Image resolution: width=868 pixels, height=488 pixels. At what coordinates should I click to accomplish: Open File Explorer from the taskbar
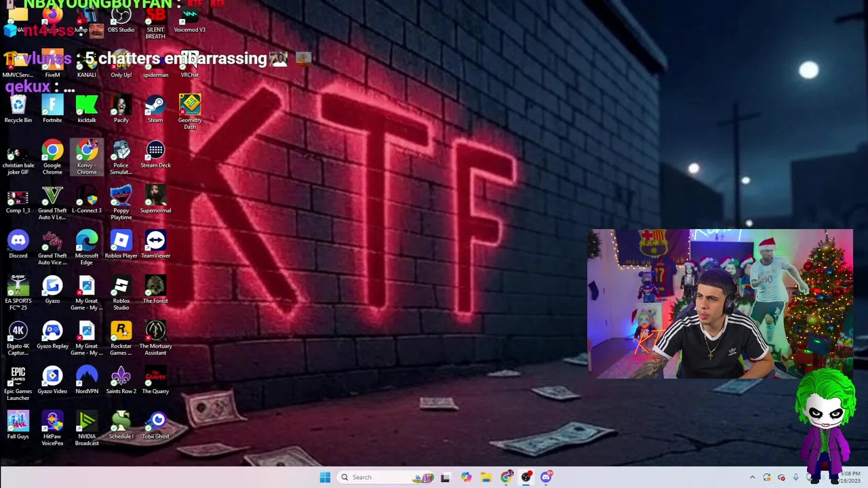pyautogui.click(x=486, y=477)
